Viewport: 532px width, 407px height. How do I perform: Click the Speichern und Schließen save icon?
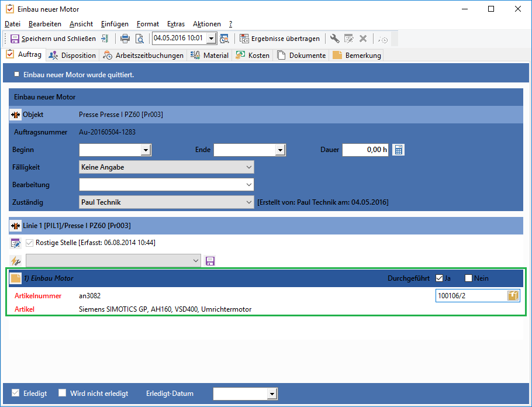pos(15,39)
